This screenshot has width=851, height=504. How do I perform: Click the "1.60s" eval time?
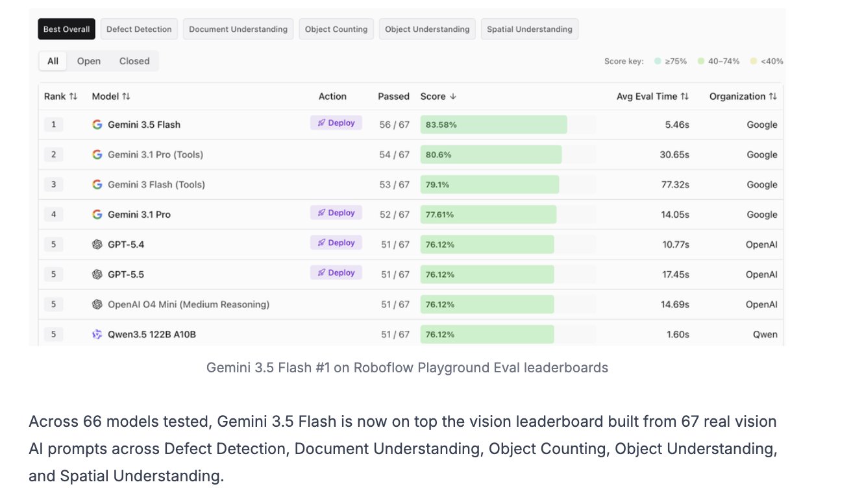(x=677, y=335)
